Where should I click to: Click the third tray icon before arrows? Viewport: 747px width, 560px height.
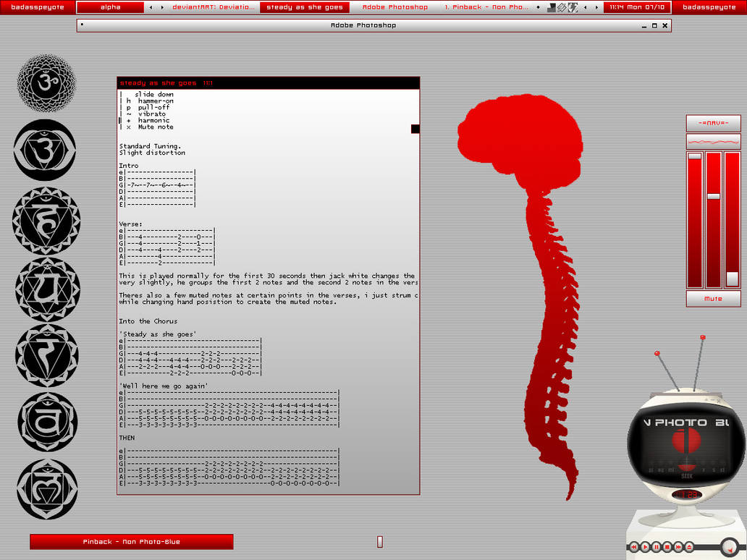(573, 8)
